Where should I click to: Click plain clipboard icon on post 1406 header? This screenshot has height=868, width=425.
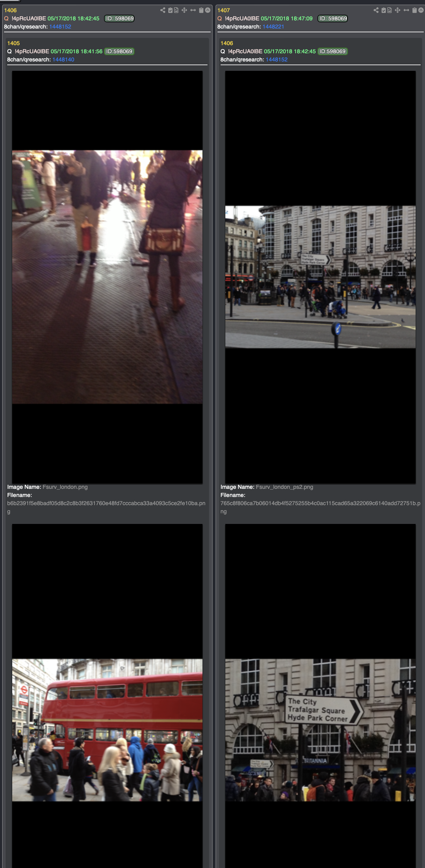(x=201, y=10)
